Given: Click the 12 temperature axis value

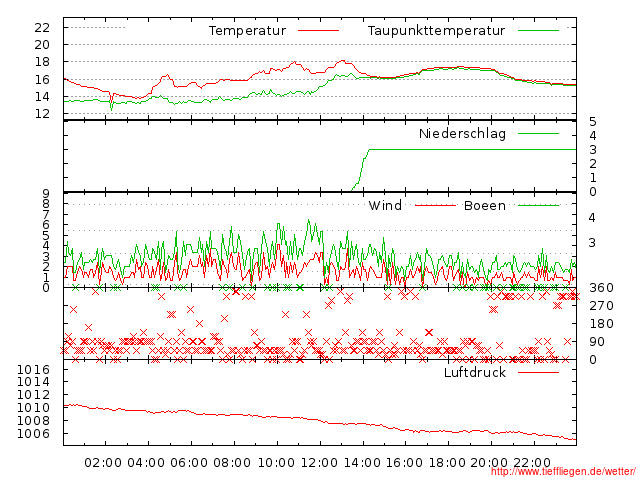Looking at the screenshot, I should click(42, 113).
